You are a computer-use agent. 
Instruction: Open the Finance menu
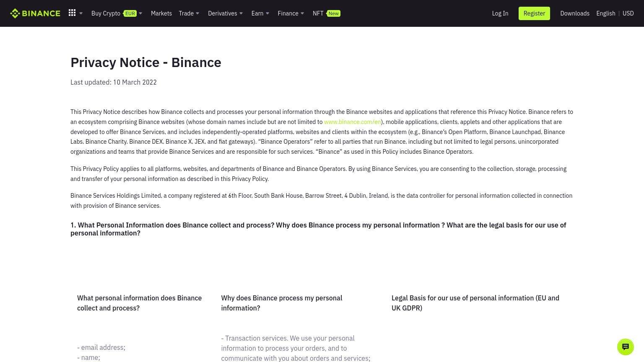tap(288, 13)
